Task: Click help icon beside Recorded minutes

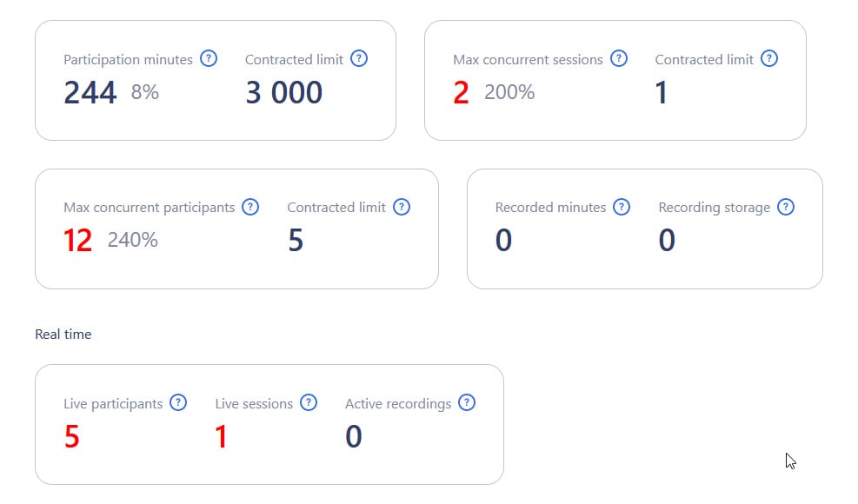Action: [622, 207]
